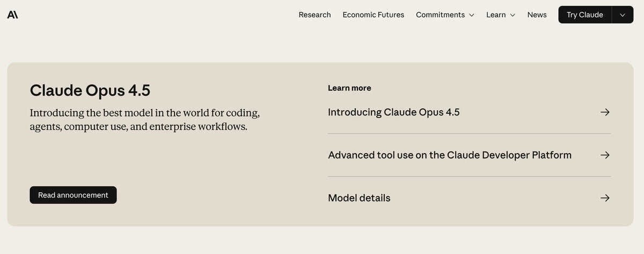Select the News navigation item
644x254 pixels.
(x=537, y=15)
